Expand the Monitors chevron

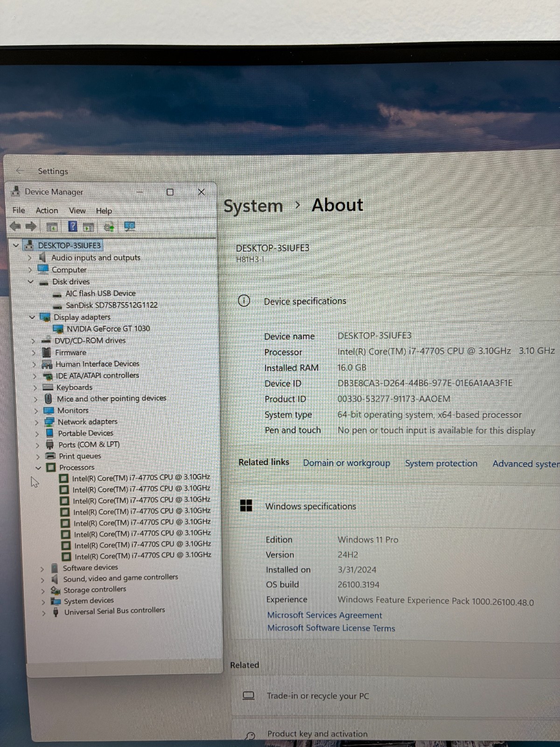click(x=36, y=411)
